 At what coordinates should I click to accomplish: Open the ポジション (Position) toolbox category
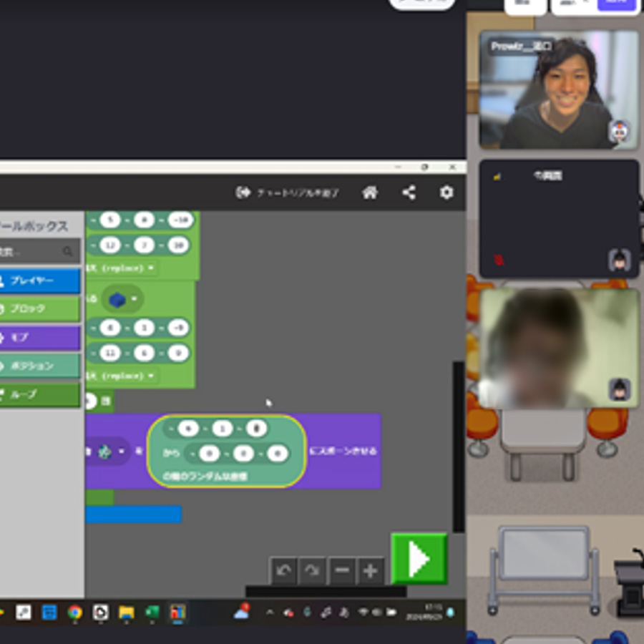coord(39,366)
